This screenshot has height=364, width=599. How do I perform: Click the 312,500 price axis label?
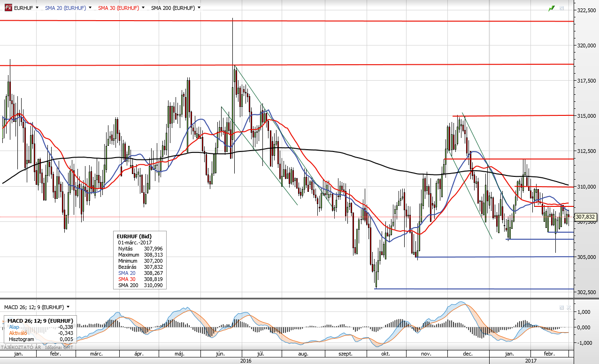pos(586,151)
